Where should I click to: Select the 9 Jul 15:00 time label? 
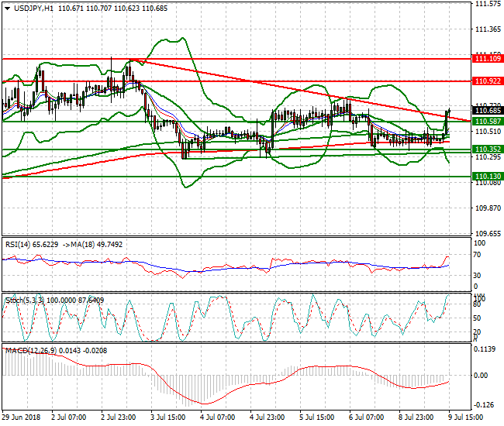[x=466, y=417]
